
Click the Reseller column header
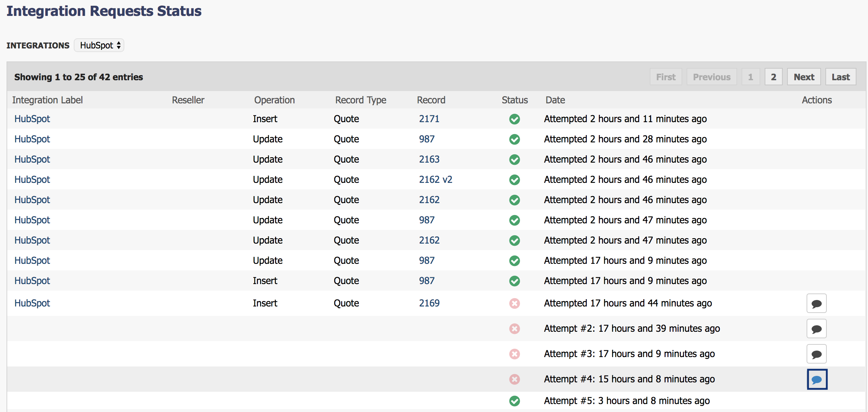(188, 100)
